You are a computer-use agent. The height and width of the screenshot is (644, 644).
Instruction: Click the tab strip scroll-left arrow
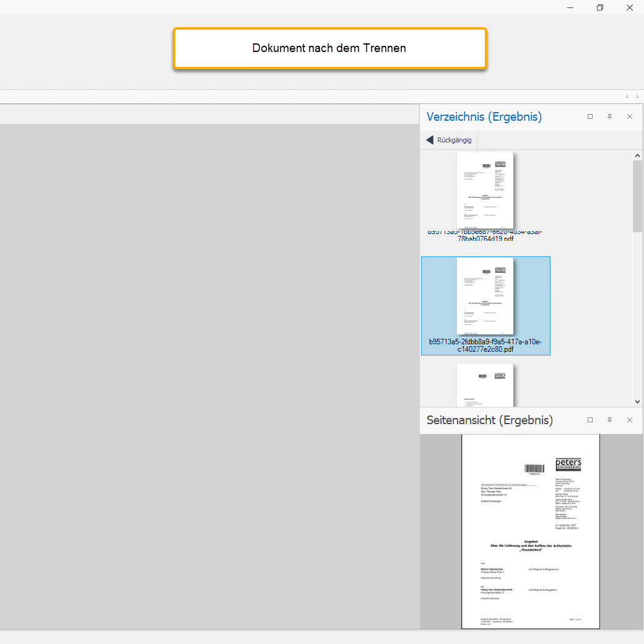click(627, 97)
